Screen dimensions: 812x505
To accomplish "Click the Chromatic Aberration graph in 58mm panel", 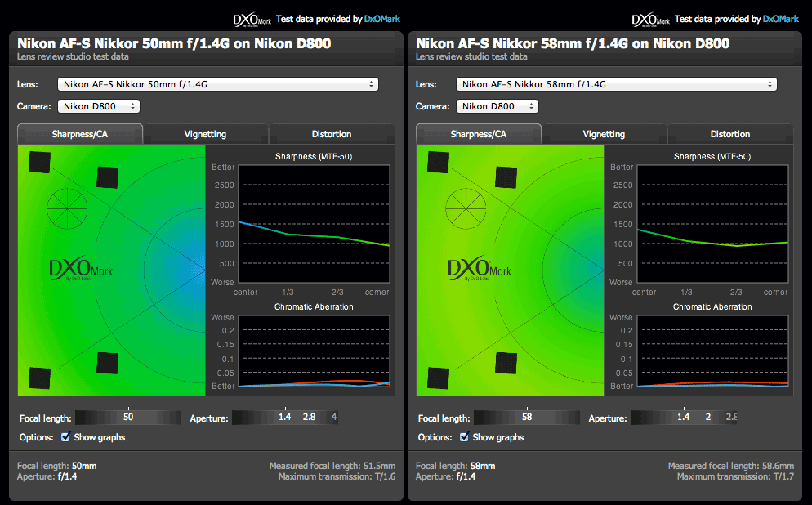I will pos(712,351).
